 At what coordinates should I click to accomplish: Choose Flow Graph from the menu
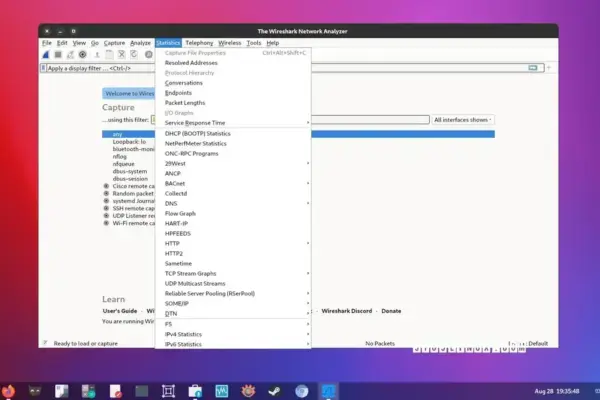point(233,213)
